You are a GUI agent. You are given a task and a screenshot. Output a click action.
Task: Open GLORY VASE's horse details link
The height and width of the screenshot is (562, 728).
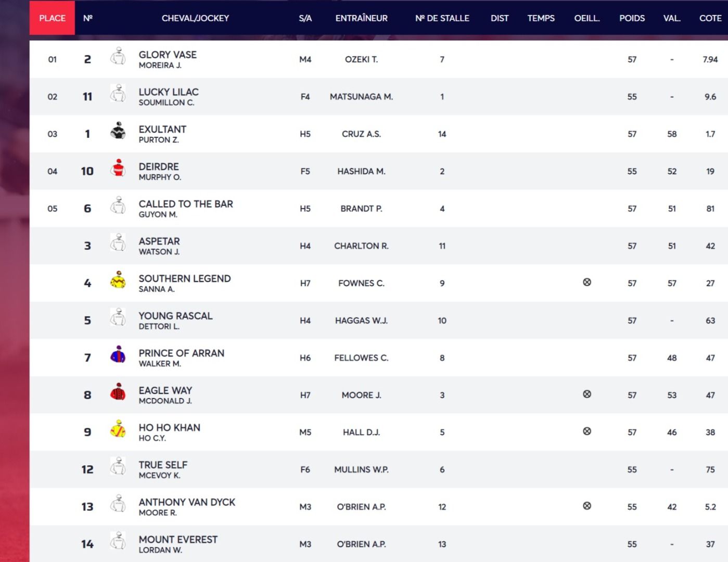[168, 55]
